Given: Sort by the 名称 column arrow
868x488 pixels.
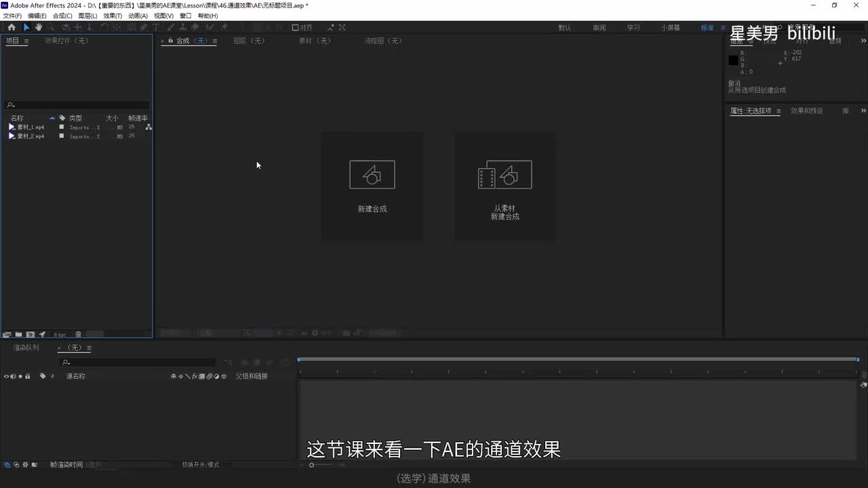Looking at the screenshot, I should pyautogui.click(x=52, y=118).
